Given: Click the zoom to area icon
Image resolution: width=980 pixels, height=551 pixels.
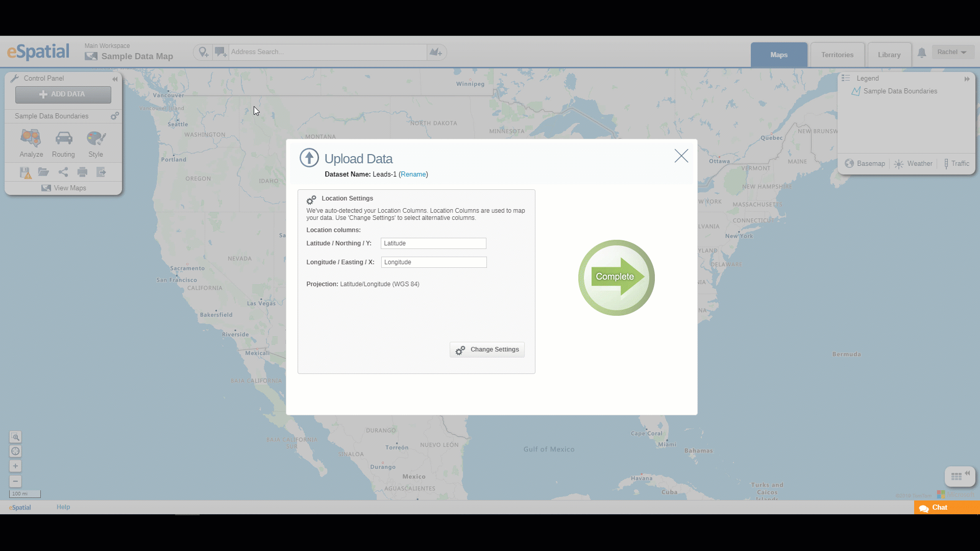Looking at the screenshot, I should 15,437.
